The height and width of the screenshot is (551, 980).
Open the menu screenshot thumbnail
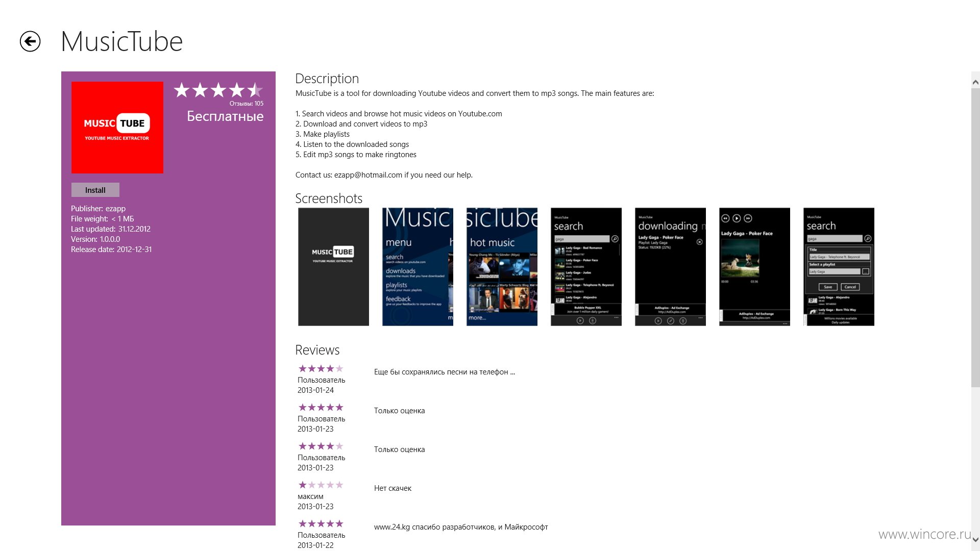pos(418,266)
